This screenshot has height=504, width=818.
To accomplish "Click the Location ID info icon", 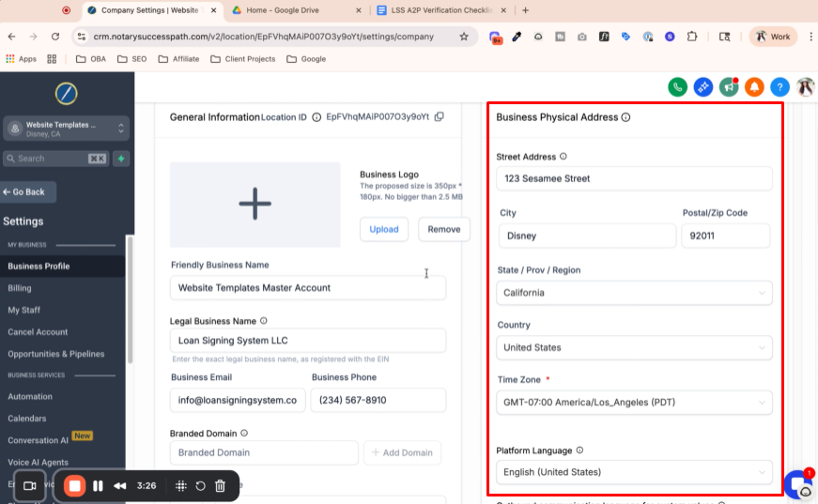I will tap(316, 117).
